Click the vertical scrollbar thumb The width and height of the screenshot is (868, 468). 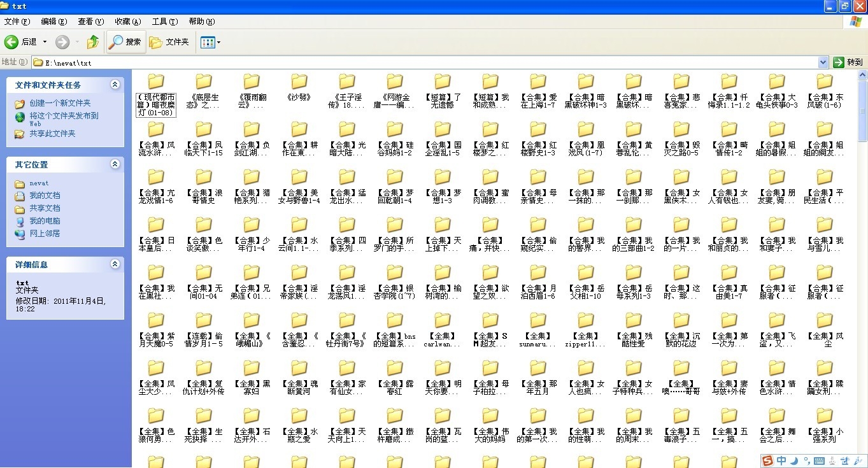click(x=862, y=111)
